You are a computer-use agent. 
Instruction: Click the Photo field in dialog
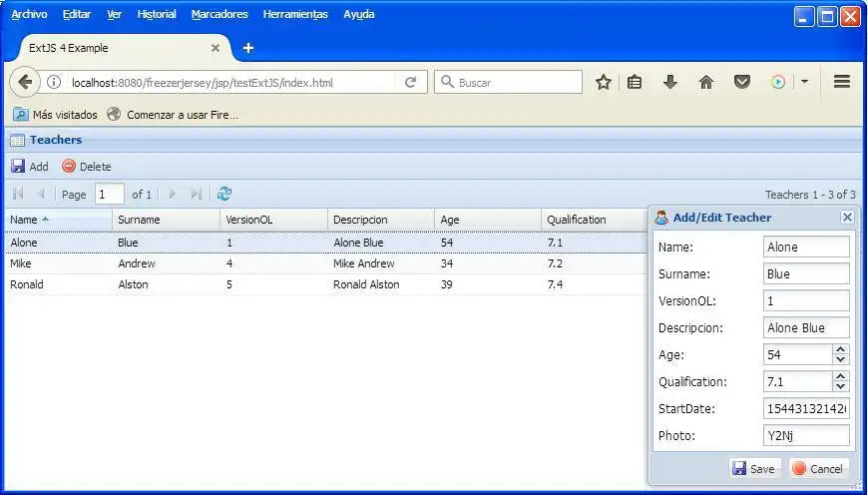pos(806,436)
